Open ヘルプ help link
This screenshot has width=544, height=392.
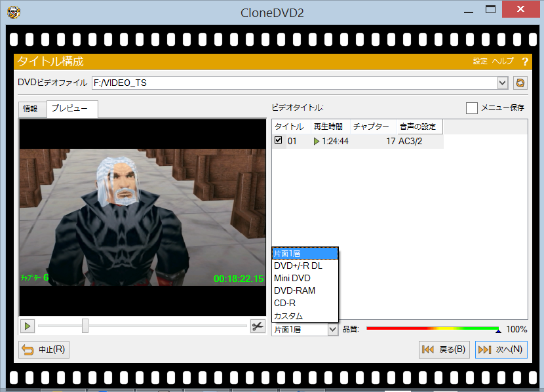(503, 62)
